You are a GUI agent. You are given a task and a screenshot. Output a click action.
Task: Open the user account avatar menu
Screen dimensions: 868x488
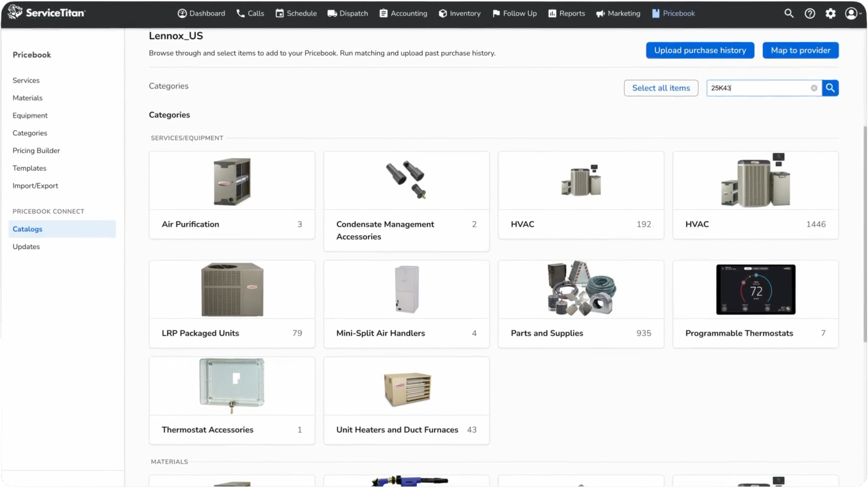(x=853, y=14)
